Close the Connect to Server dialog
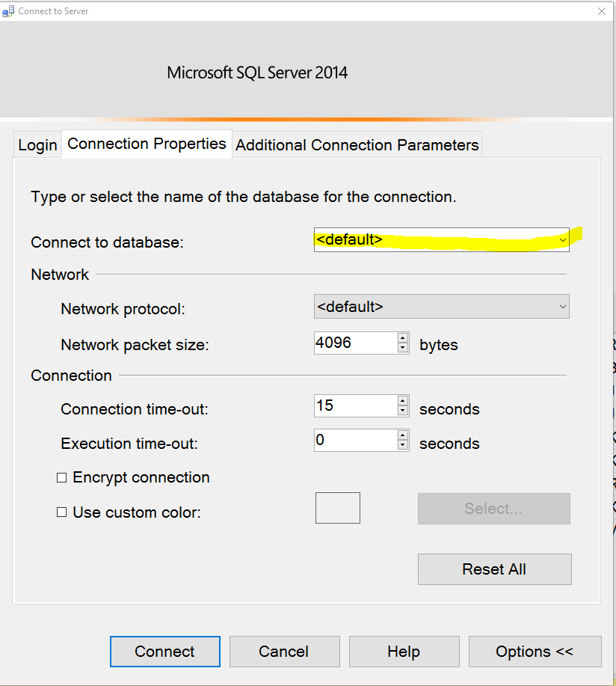Screen dimensions: 616x686 click(602, 10)
